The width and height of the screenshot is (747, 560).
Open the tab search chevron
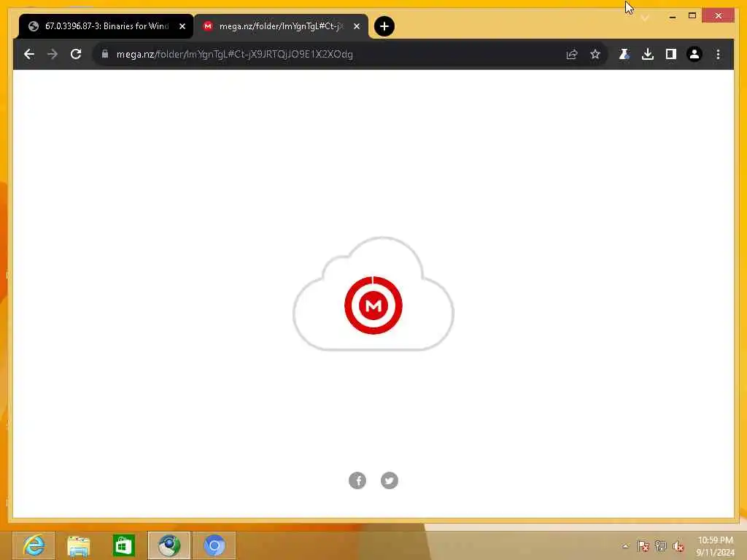point(645,17)
